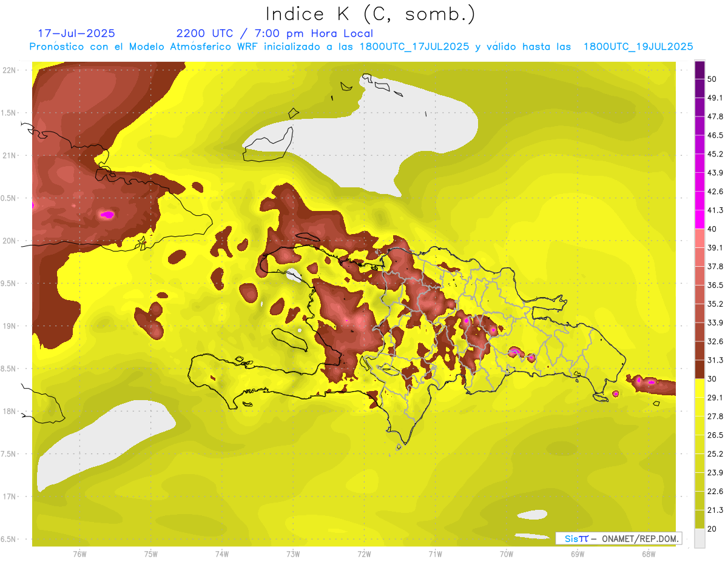The height and width of the screenshot is (562, 728).
Task: Click the 73W longitude label
Action: (293, 554)
